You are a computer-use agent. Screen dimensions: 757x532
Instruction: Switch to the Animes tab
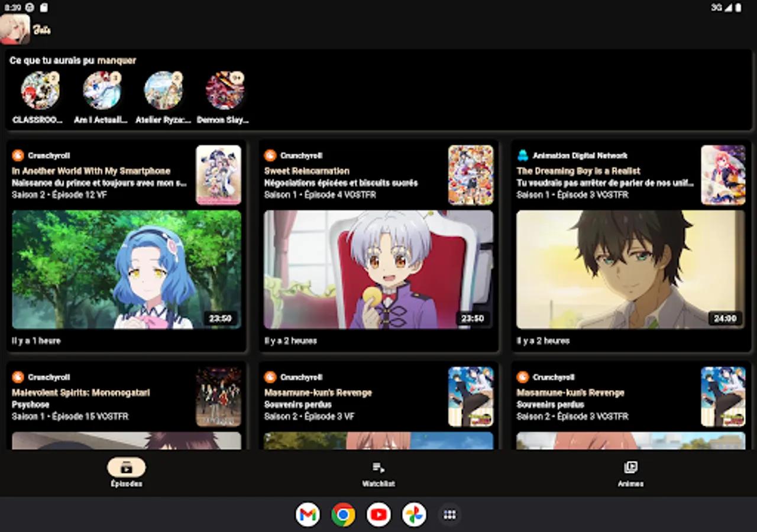(x=630, y=474)
